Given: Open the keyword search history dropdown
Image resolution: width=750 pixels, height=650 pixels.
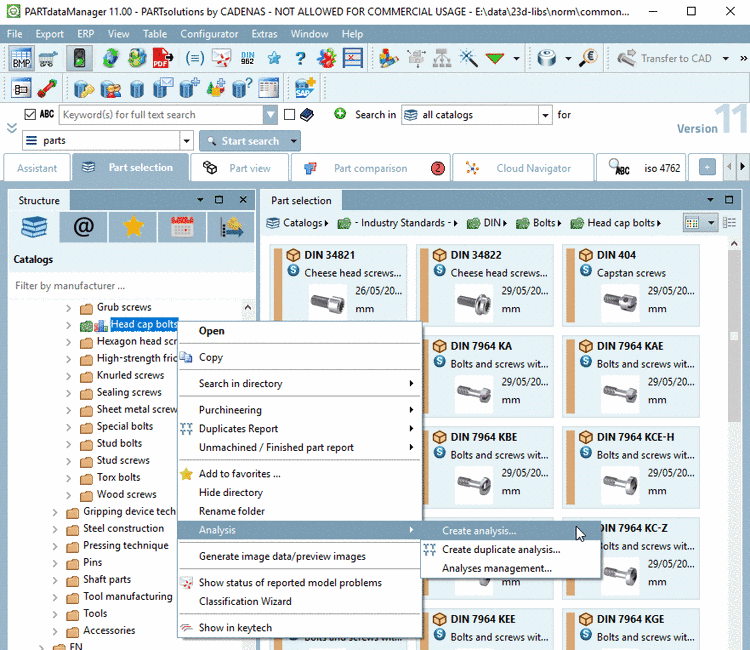Looking at the screenshot, I should (270, 115).
